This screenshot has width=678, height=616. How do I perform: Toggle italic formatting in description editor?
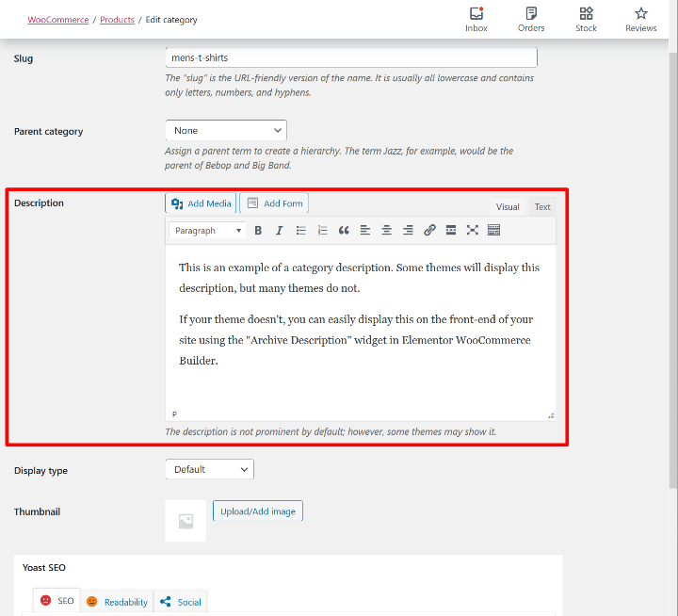[x=279, y=231]
